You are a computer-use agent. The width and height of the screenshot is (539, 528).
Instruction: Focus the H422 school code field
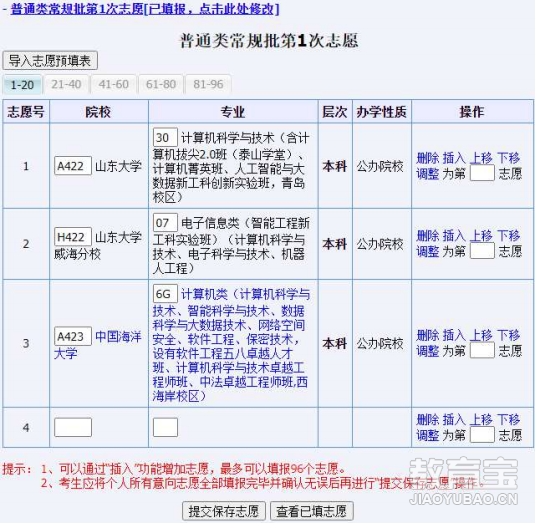73,237
